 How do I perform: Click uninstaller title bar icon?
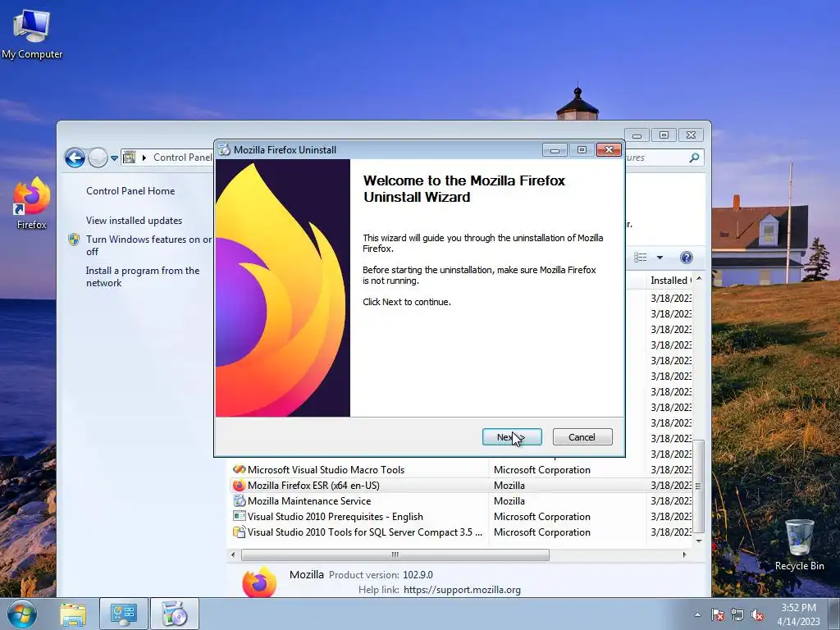coord(225,150)
